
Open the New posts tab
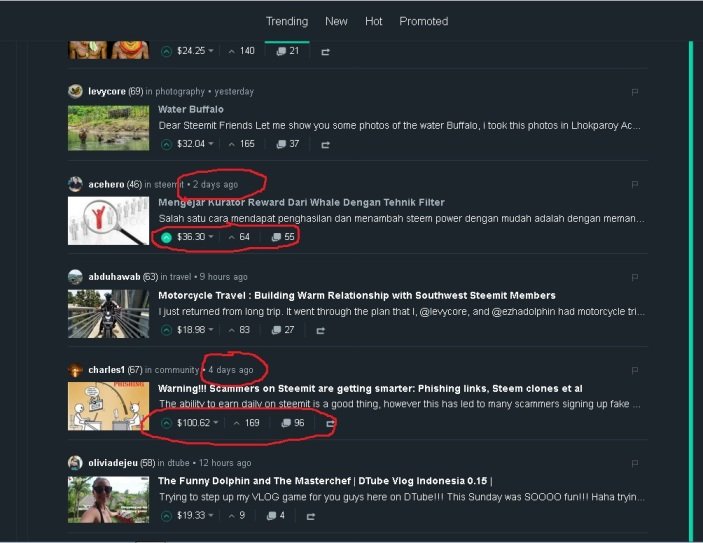[x=336, y=22]
